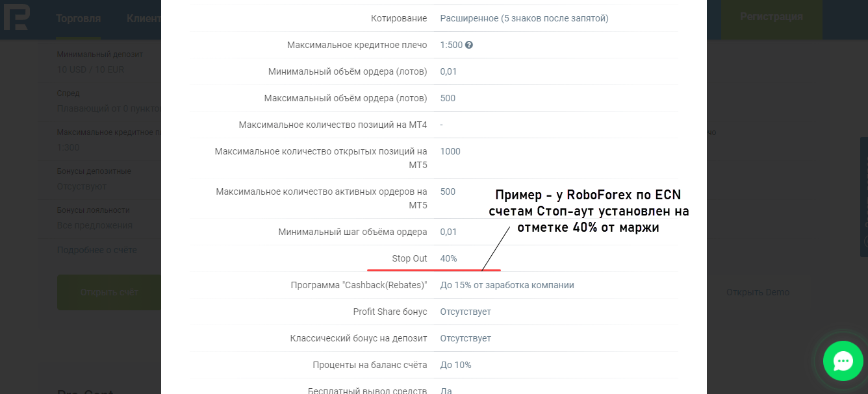
Task: Follow the Открыть Demo link
Action: pos(758,292)
